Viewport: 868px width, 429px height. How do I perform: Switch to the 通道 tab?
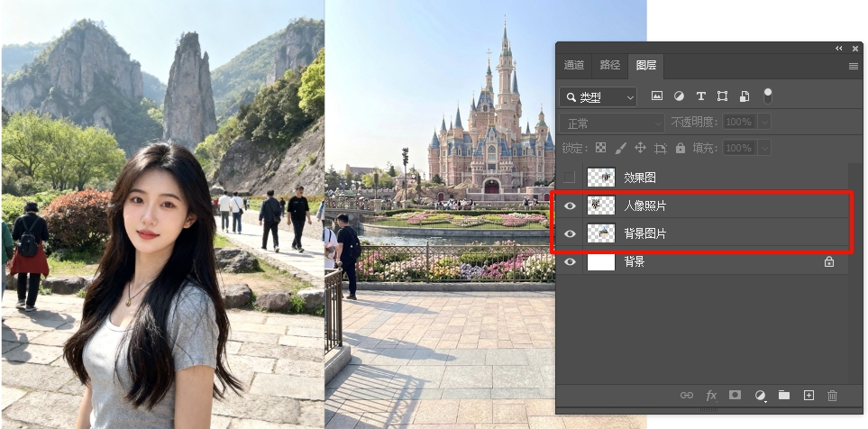[574, 65]
